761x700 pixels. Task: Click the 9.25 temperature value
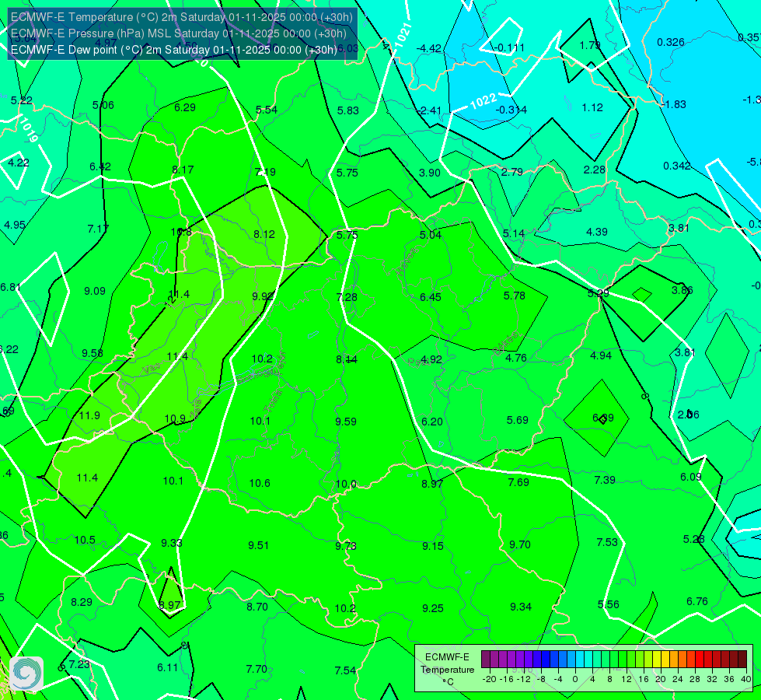(433, 609)
